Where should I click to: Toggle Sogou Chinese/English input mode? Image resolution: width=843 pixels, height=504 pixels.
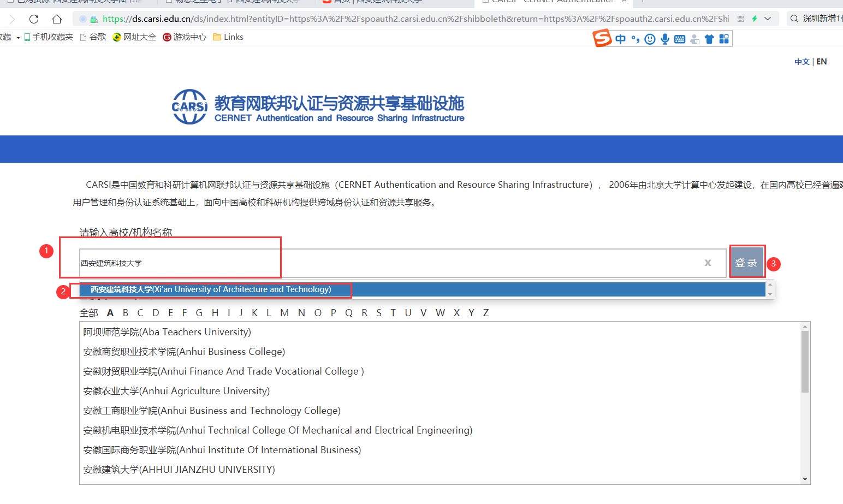[620, 39]
